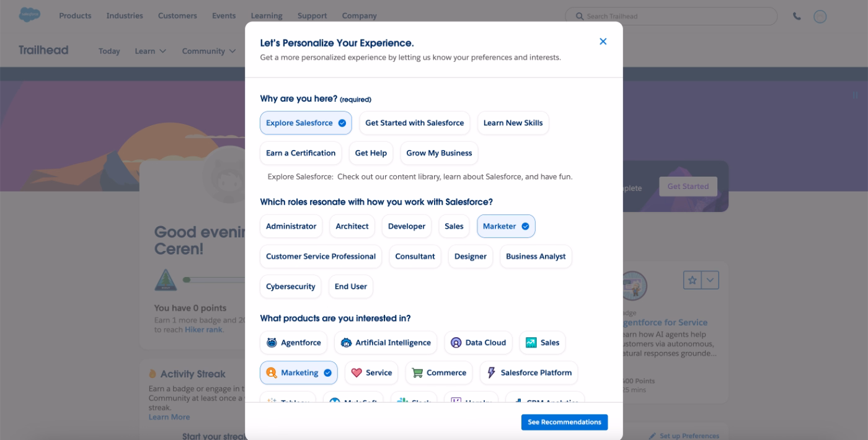This screenshot has height=440, width=868.
Task: Open the Community dropdown menu
Action: tap(208, 51)
